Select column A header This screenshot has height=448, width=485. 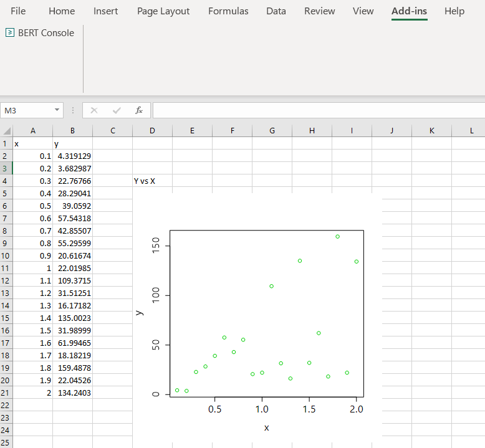click(33, 130)
